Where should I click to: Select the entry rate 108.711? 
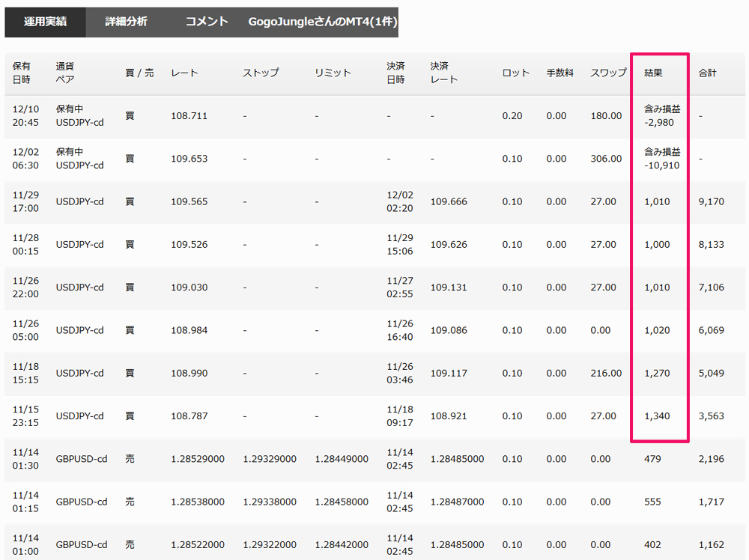pyautogui.click(x=189, y=116)
